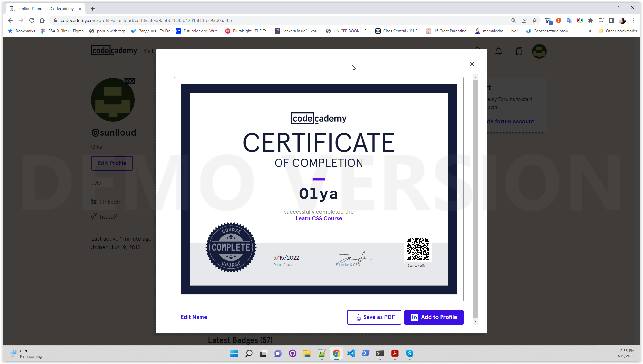Open browser zoom control icon

[x=513, y=20]
